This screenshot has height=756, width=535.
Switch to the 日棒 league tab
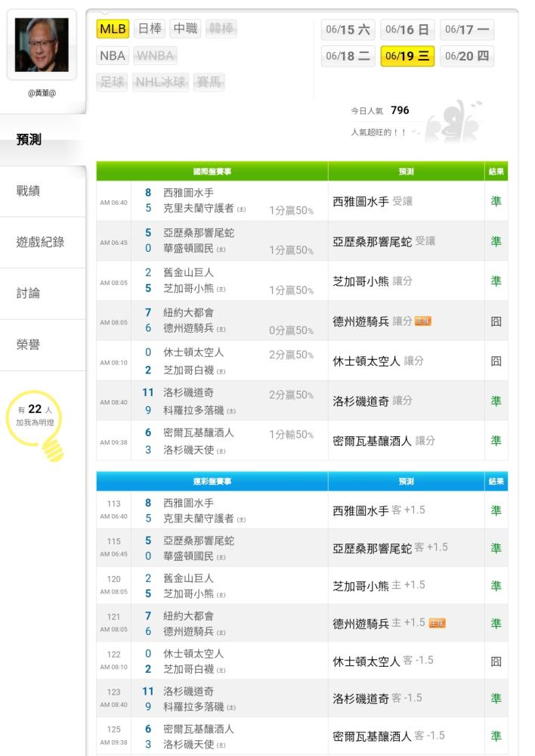point(150,29)
